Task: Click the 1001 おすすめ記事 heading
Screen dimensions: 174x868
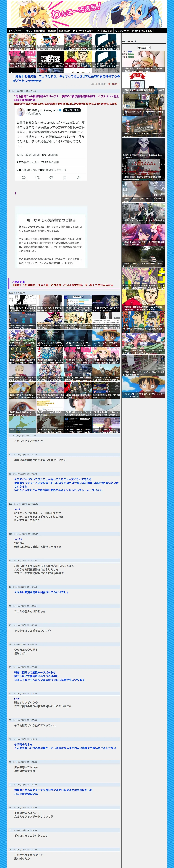Action: [x=17, y=293]
